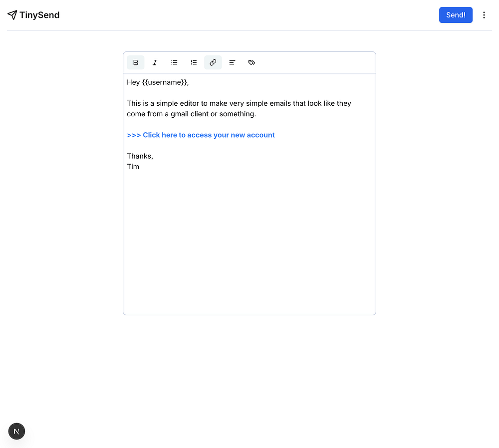Click the {{username}} placeholder text

[x=164, y=82]
